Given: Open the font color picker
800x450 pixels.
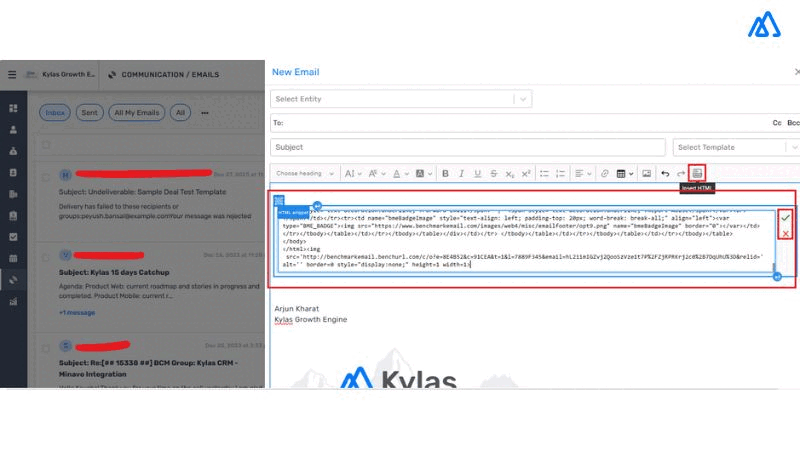Looking at the screenshot, I should pos(400,173).
